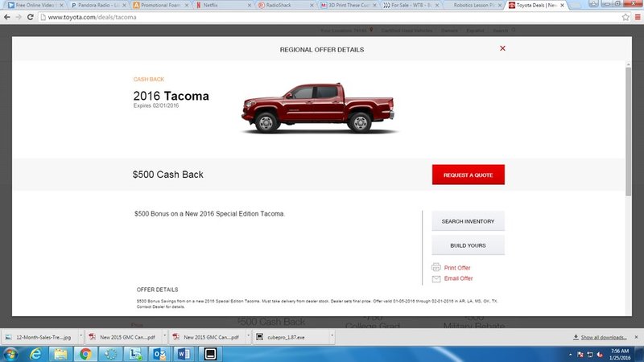Click the email envelope icon
This screenshot has height=362, width=644.
(x=436, y=278)
